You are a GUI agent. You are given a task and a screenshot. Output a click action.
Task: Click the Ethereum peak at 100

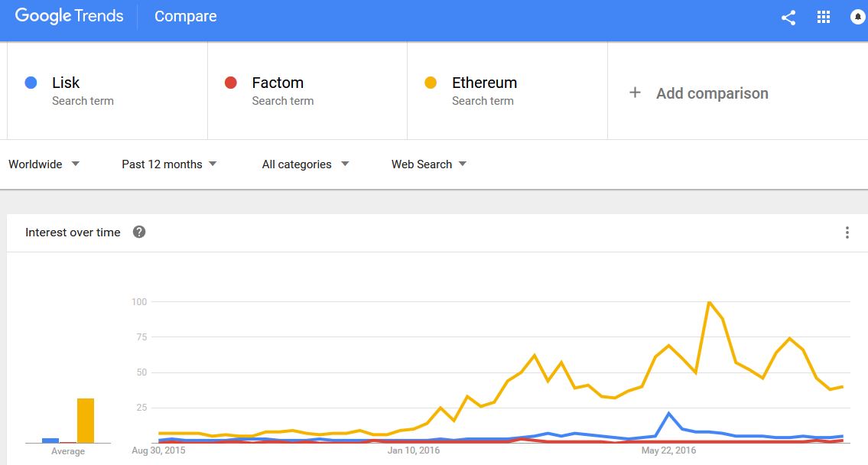coord(709,302)
